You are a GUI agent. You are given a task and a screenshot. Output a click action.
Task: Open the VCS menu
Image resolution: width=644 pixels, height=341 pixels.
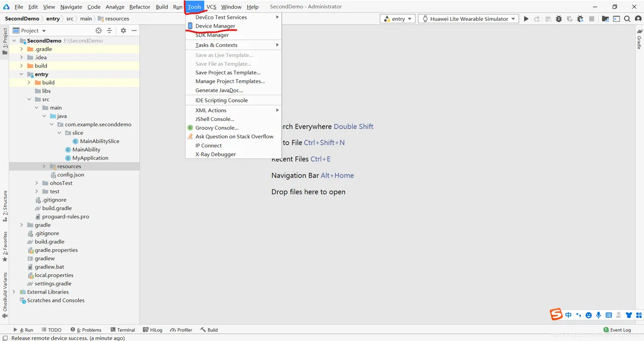tap(211, 7)
